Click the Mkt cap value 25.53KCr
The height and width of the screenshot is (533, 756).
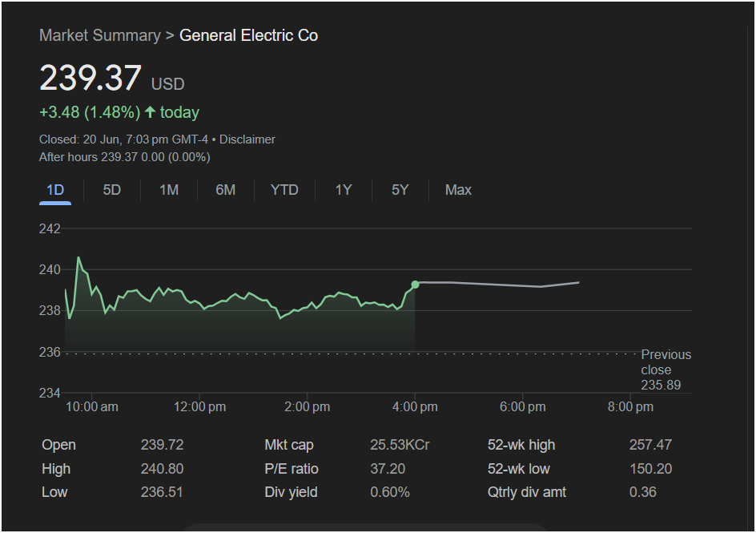coord(400,445)
